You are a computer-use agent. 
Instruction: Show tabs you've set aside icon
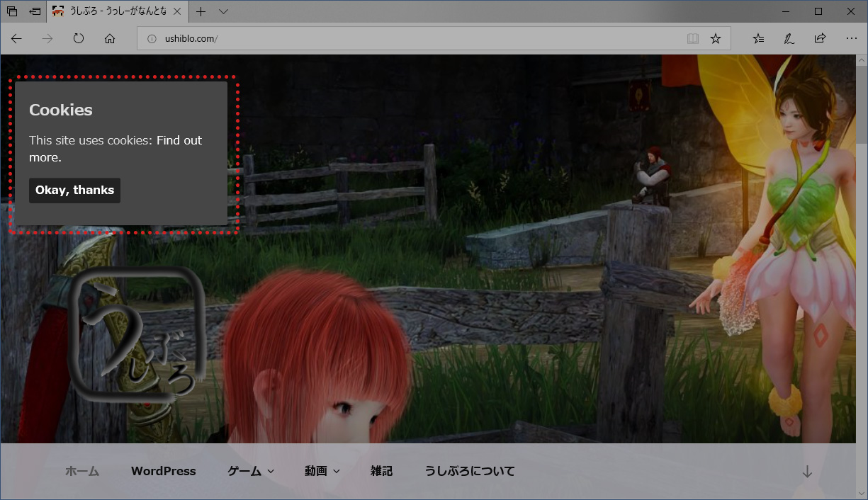12,11
